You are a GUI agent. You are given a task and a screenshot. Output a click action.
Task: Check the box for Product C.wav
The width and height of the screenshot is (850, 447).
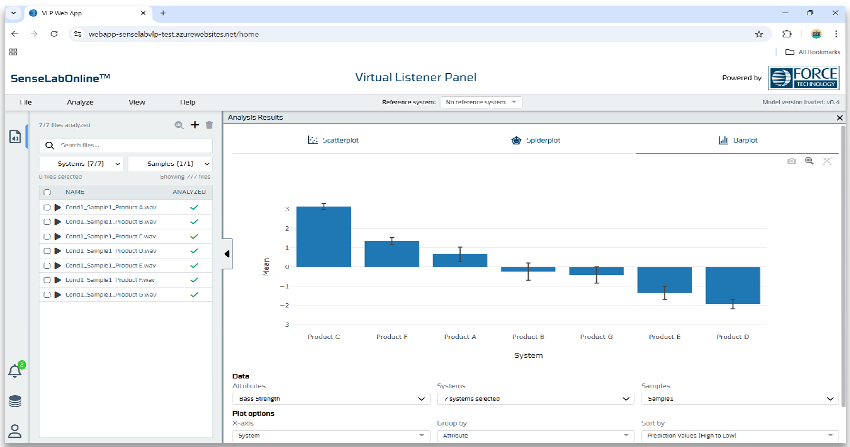click(47, 236)
